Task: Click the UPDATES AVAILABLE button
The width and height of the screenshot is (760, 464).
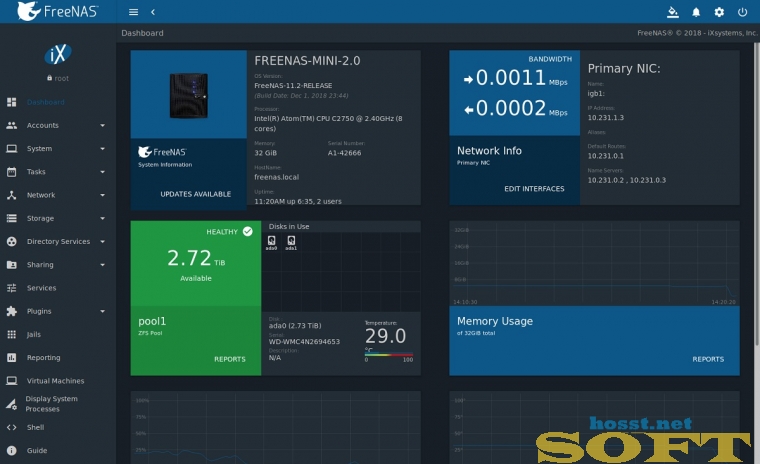Action: [x=196, y=194]
